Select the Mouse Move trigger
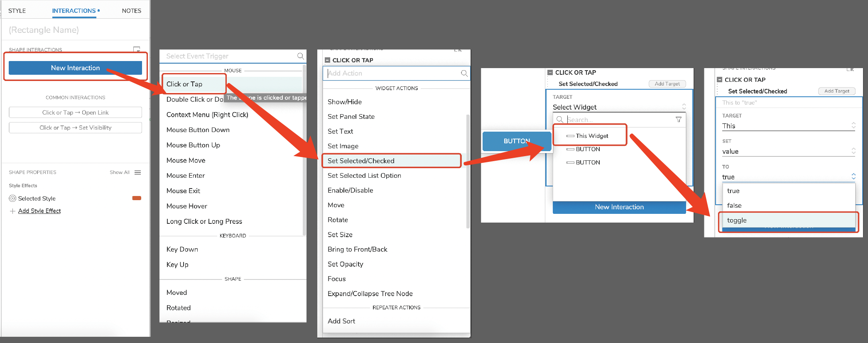The width and height of the screenshot is (868, 343). coord(186,160)
